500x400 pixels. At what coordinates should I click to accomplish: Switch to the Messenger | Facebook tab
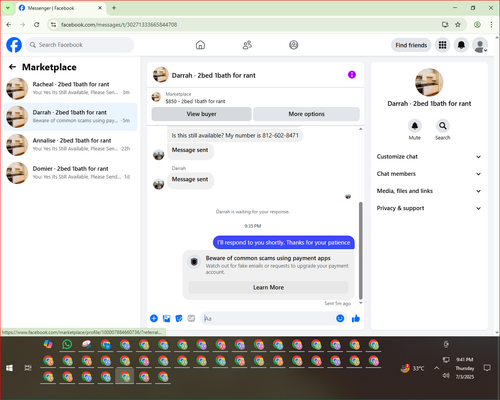pyautogui.click(x=60, y=8)
